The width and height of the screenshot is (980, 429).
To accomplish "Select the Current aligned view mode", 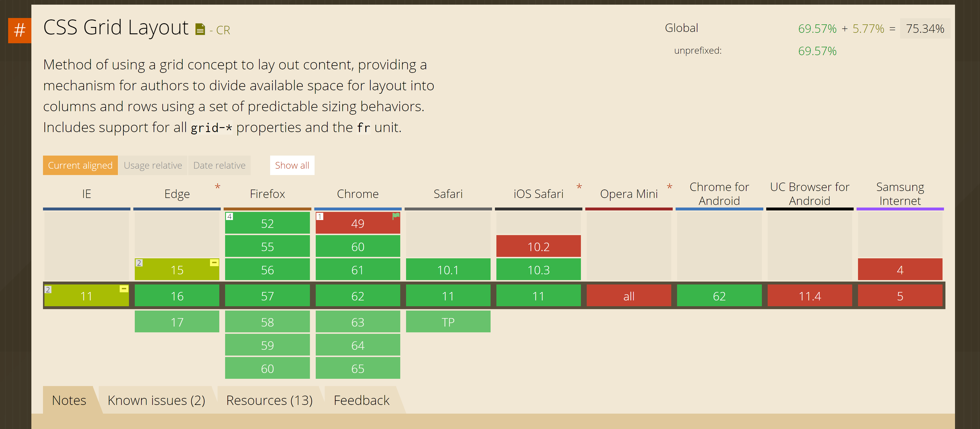I will click(80, 165).
